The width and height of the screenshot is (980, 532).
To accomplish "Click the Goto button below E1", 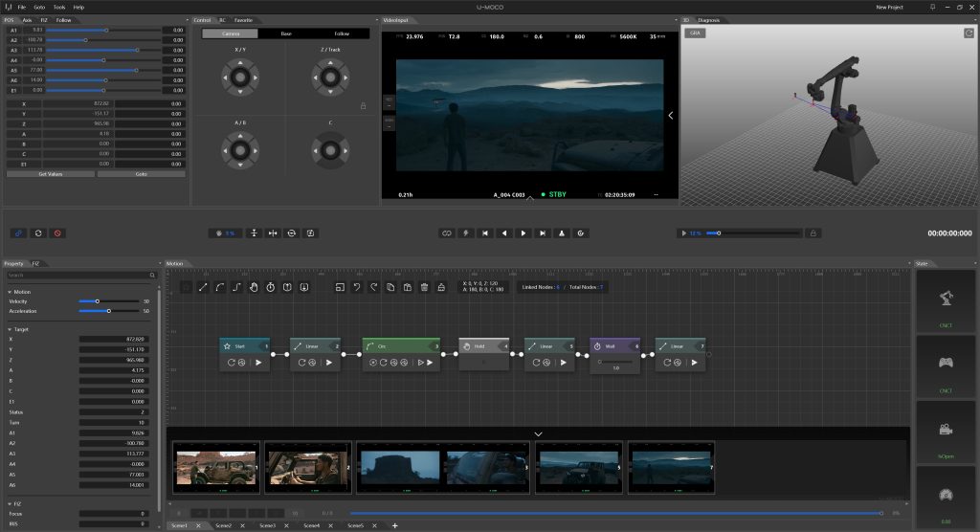I will 141,174.
